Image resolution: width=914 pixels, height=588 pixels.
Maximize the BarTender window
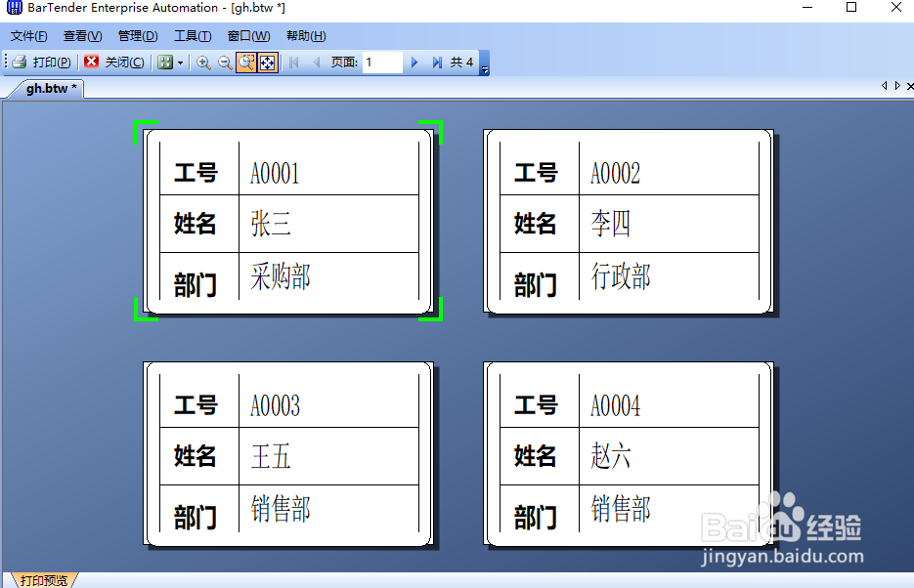tap(851, 8)
